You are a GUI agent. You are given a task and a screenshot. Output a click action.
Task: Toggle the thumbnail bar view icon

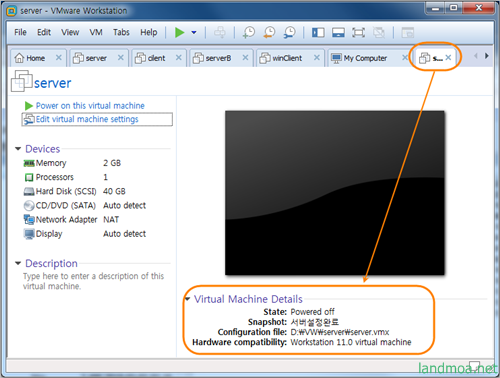pyautogui.click(x=338, y=33)
